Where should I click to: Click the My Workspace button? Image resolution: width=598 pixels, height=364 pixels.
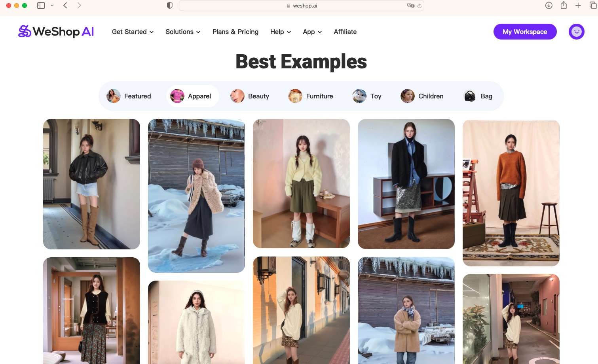(525, 32)
